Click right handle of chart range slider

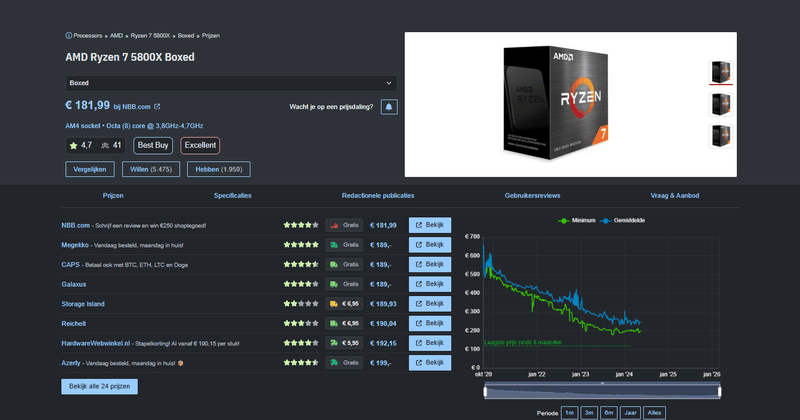[x=719, y=391]
